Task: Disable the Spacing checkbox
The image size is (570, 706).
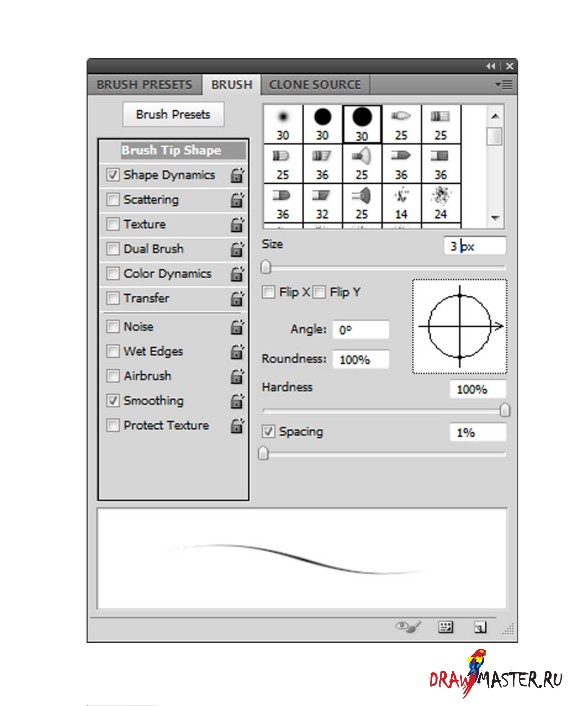Action: pos(268,431)
